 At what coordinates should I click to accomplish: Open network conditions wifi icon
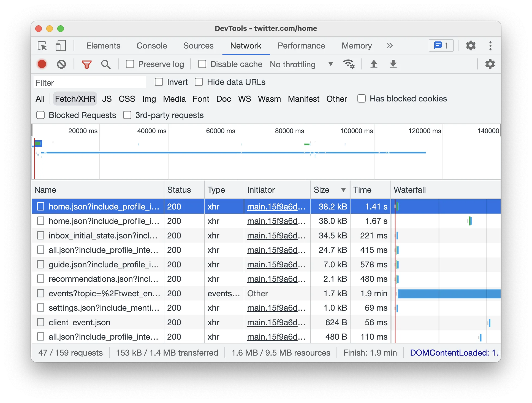click(349, 64)
